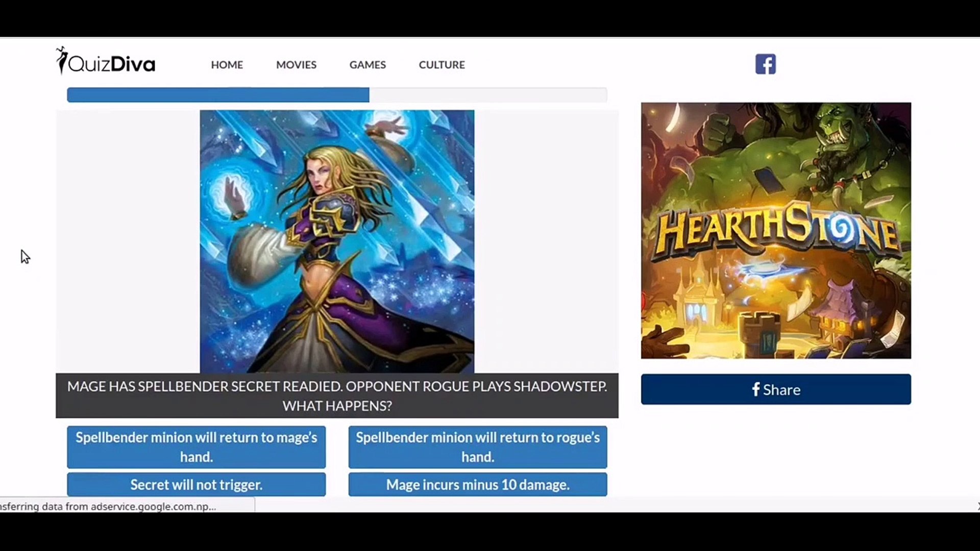
Task: Click the QuizDiva wordmark text
Action: (111, 64)
